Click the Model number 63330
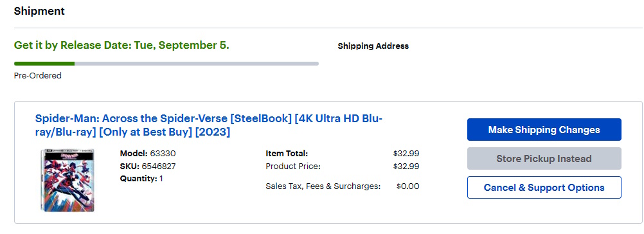This screenshot has height=234, width=644. [x=163, y=154]
